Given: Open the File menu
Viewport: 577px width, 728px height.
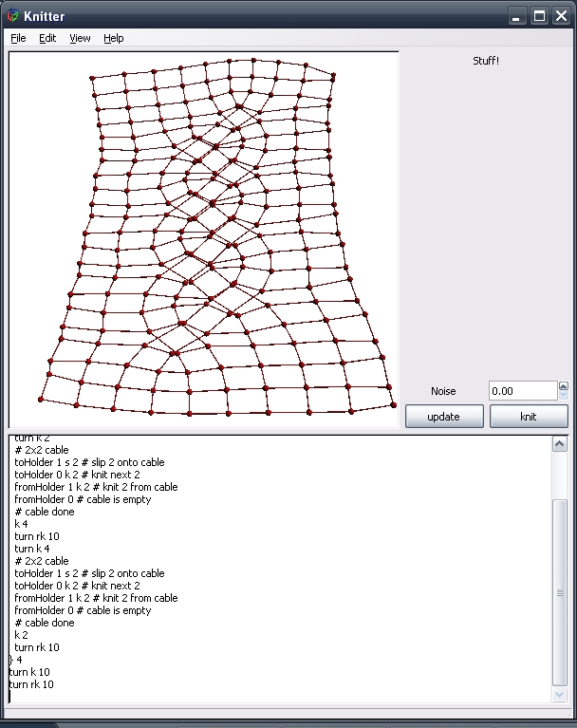Looking at the screenshot, I should pos(18,38).
